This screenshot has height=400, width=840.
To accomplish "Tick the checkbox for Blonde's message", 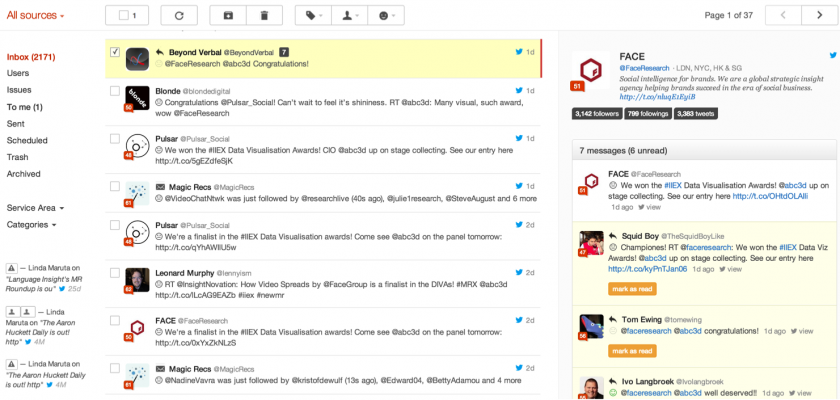I will click(x=115, y=90).
